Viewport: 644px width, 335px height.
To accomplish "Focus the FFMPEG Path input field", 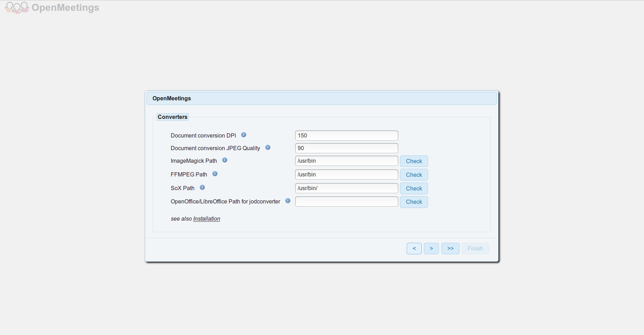I will click(346, 174).
